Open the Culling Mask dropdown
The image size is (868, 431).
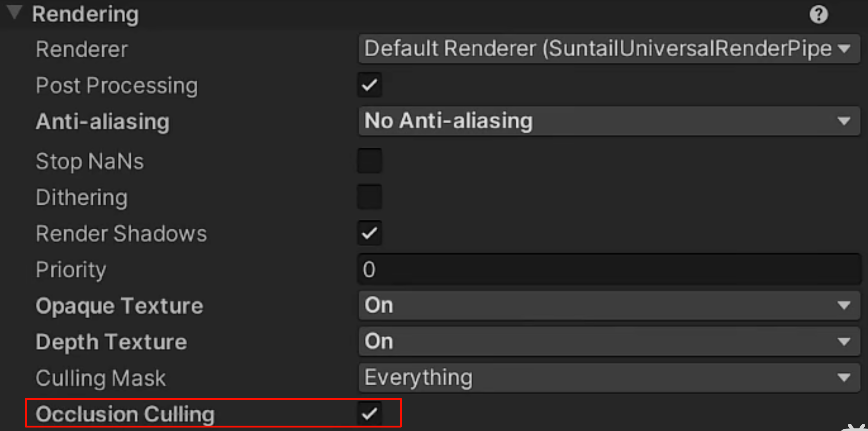tap(608, 378)
